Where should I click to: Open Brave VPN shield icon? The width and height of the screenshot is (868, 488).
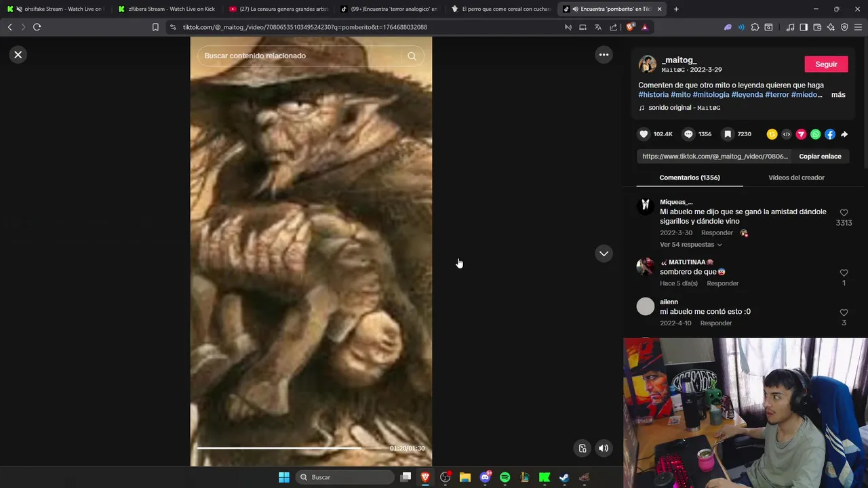pyautogui.click(x=844, y=27)
